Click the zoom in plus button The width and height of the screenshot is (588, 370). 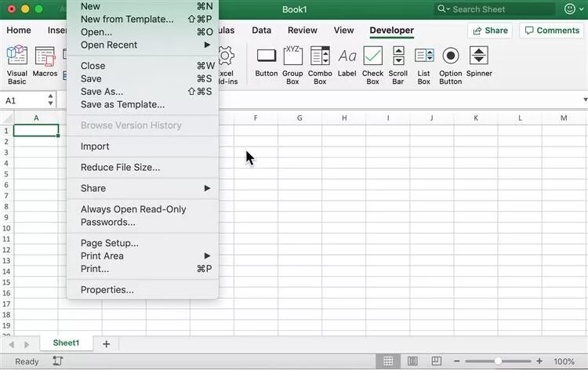(539, 361)
